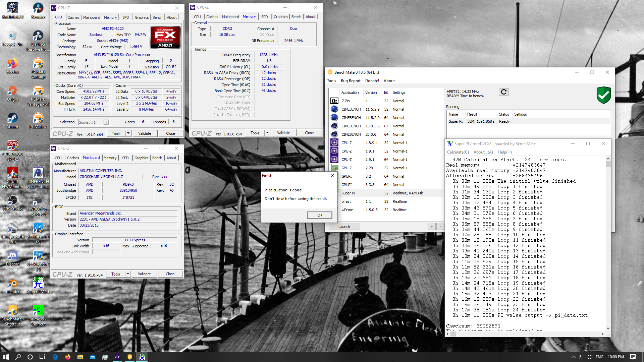
Task: Expand Tools dropdown arrow in CPU-Z CPU window
Action: click(x=128, y=133)
